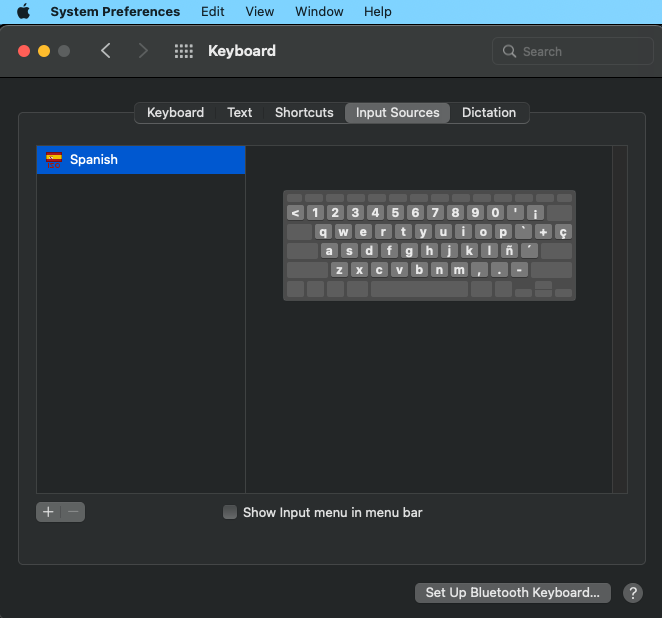
Task: Click the z key on keyboard preview
Action: click(339, 270)
